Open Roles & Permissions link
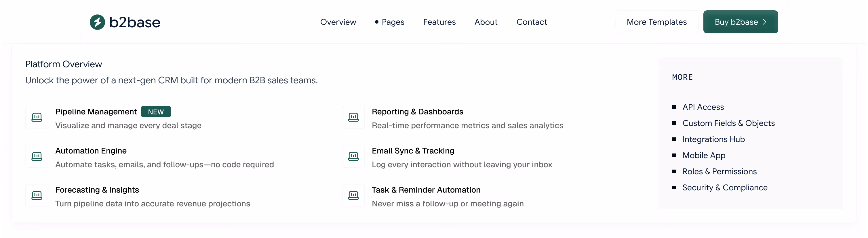 click(719, 171)
